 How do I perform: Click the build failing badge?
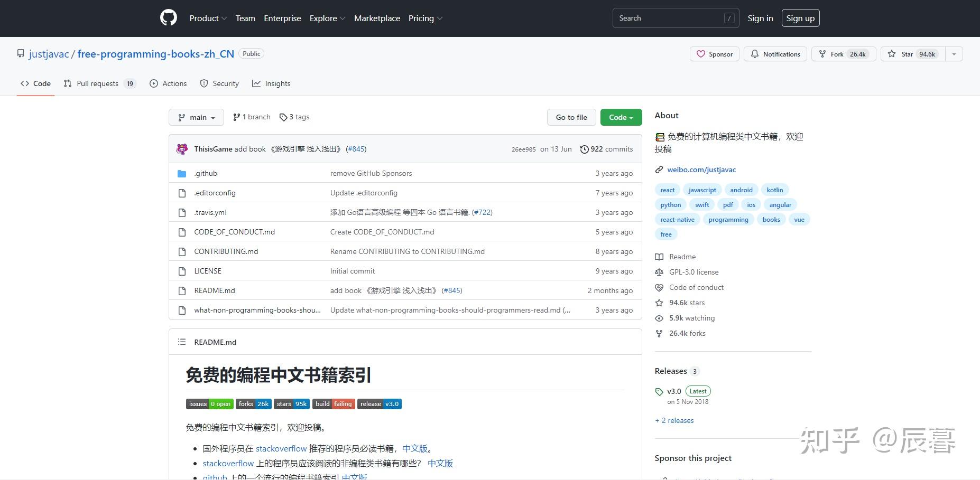pyautogui.click(x=334, y=404)
